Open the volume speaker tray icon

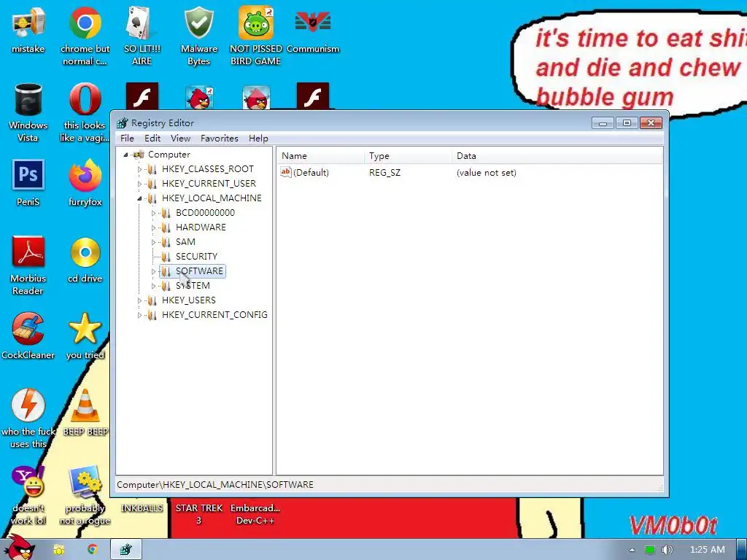[667, 550]
